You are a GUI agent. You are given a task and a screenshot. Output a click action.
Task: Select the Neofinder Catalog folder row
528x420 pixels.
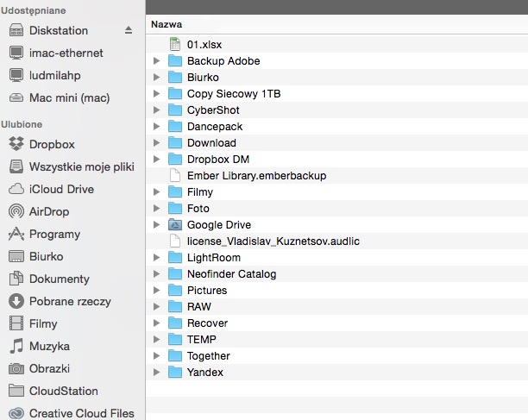click(x=337, y=274)
